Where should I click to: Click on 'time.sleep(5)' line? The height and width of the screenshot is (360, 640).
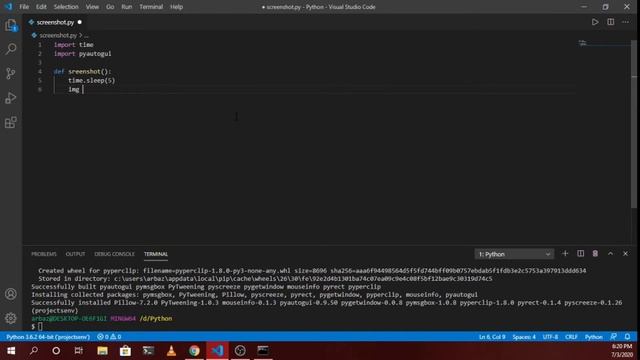[92, 80]
